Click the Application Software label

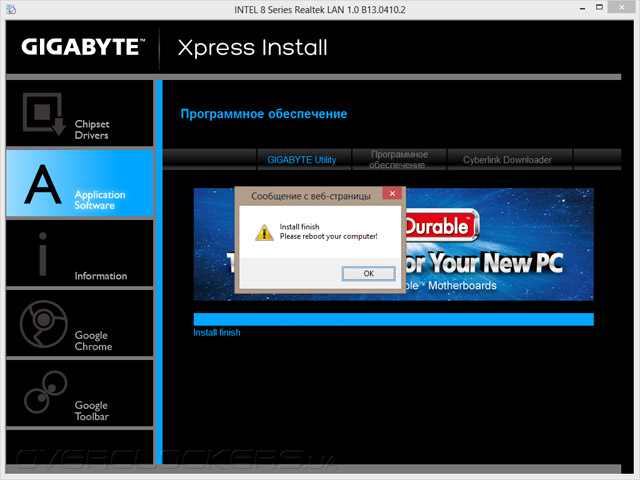[x=100, y=200]
